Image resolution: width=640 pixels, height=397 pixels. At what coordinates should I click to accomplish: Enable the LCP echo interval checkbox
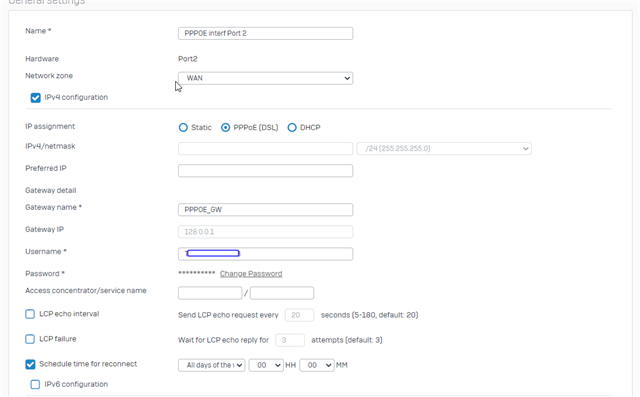pos(30,314)
